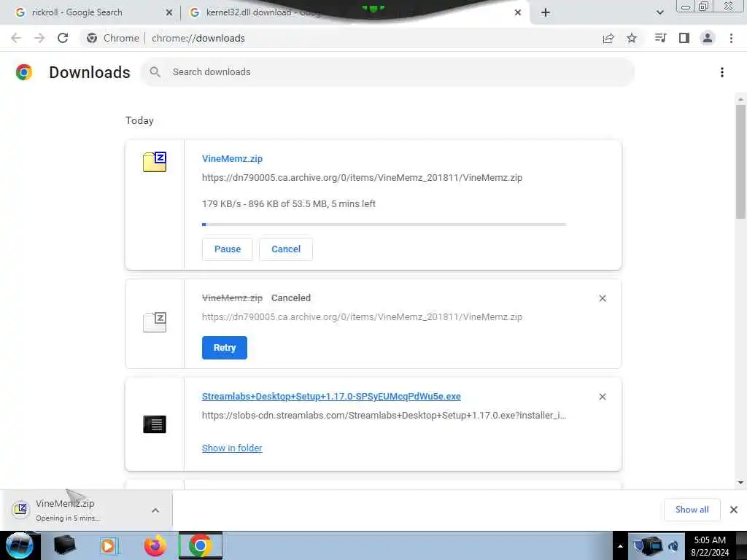The image size is (747, 560).
Task: Open a new tab with plus button
Action: point(546,12)
